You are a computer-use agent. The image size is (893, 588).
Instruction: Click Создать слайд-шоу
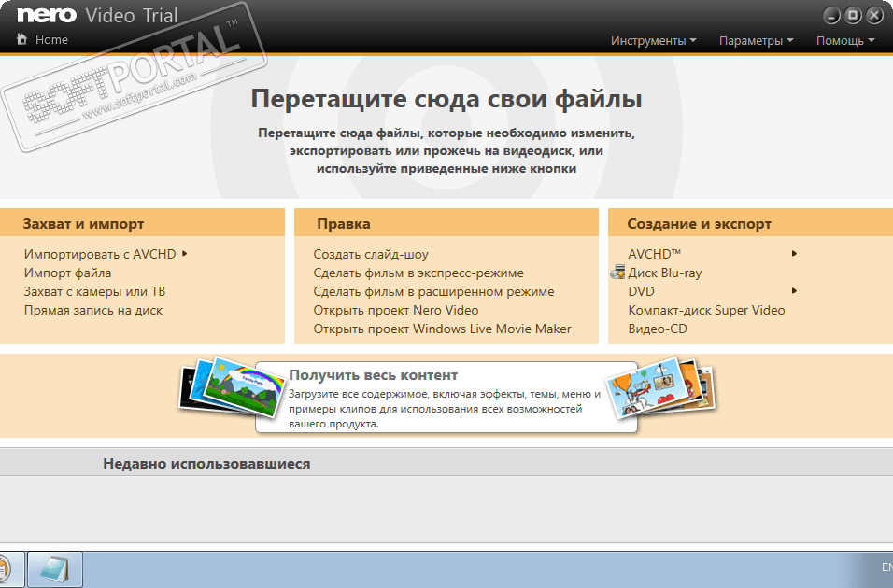371,254
